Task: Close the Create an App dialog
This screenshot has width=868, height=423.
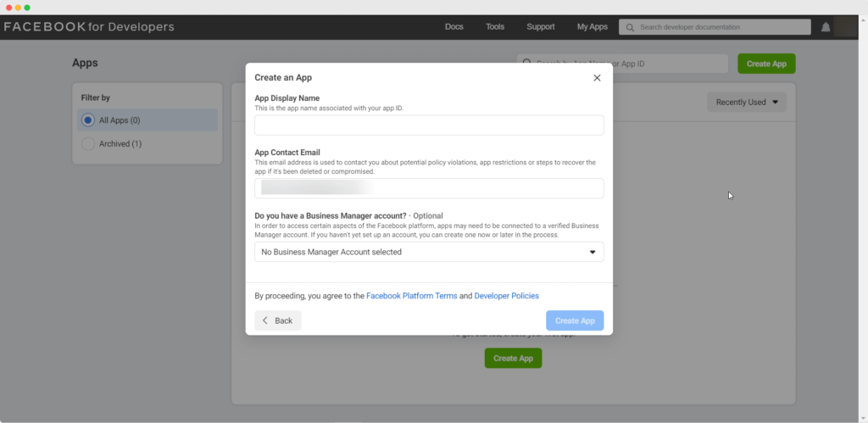Action: click(597, 78)
